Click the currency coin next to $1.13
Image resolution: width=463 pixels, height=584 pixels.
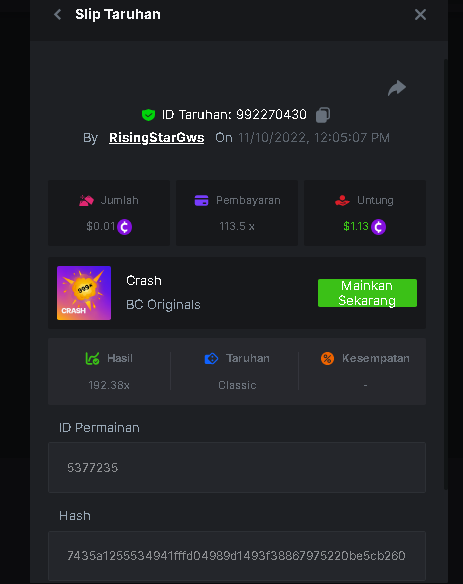click(378, 227)
